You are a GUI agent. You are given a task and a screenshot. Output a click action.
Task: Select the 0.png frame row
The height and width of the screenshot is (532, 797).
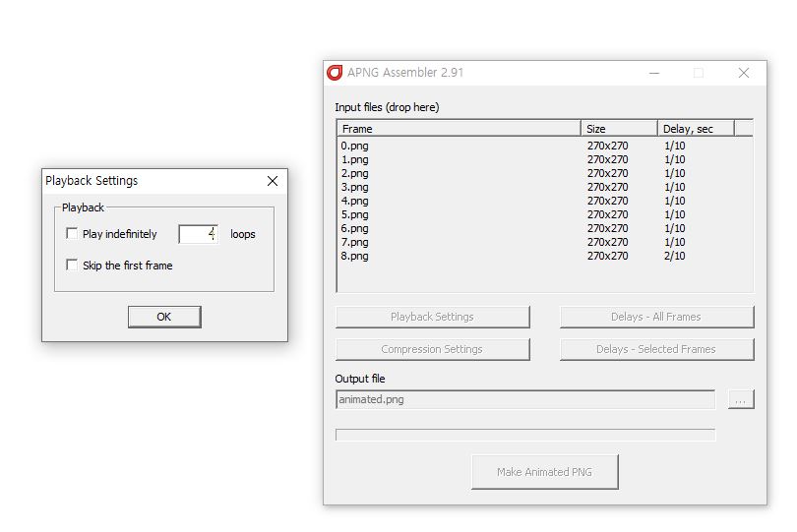(x=545, y=146)
